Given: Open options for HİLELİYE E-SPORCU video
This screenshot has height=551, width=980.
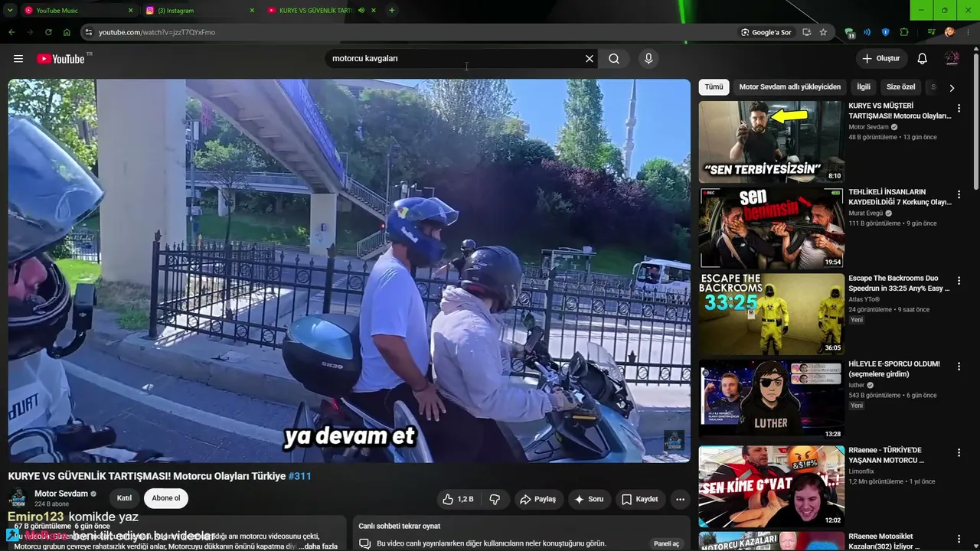Looking at the screenshot, I should tap(959, 367).
